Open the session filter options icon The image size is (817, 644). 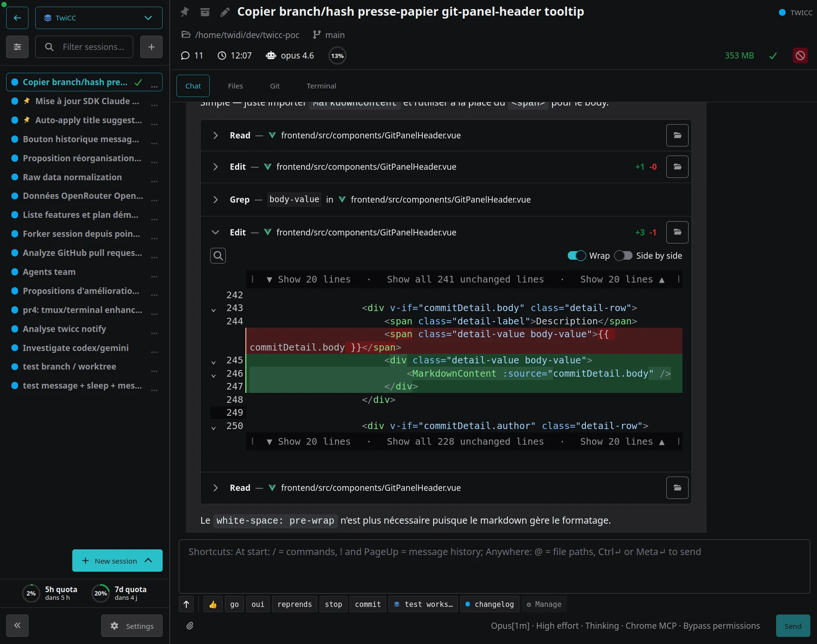coord(18,47)
